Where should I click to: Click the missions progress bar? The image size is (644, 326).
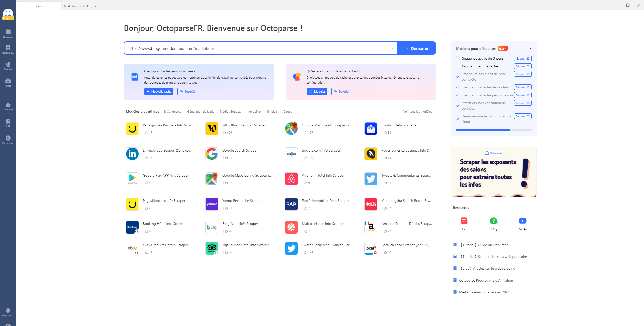494,130
